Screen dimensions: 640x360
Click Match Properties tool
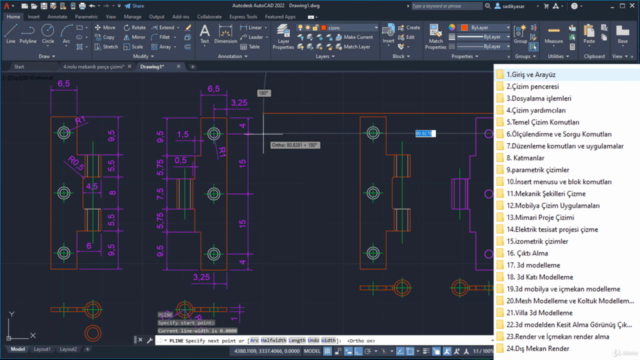point(436,36)
